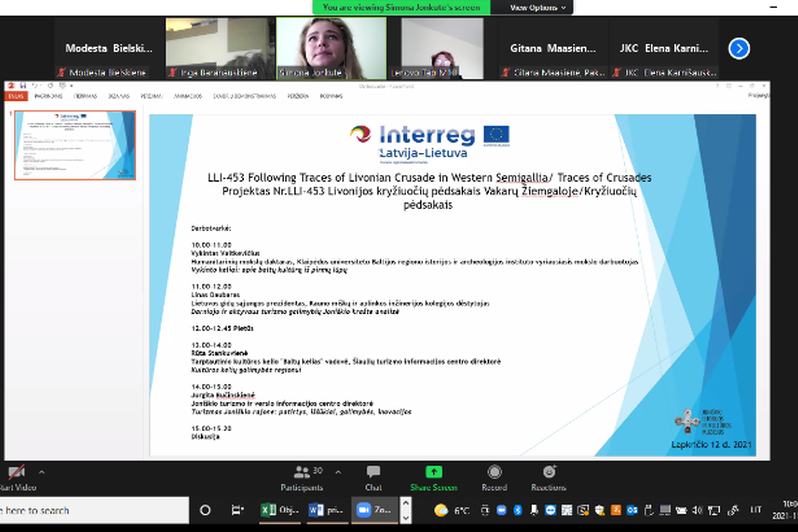The image size is (798, 532).
Task: Open Zoom Reactions menu
Action: 548,478
